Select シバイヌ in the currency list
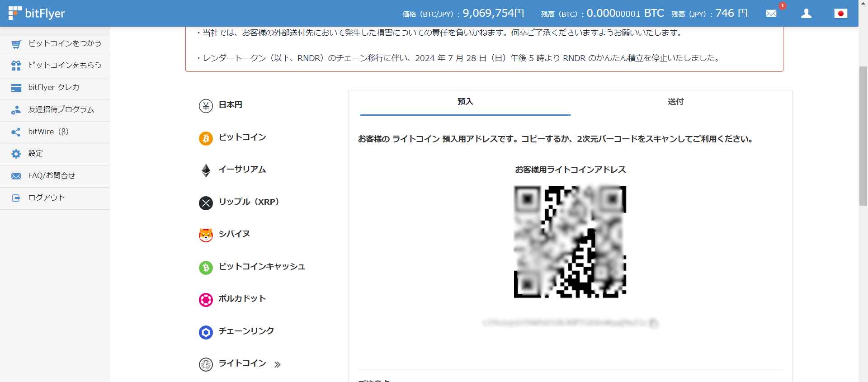The image size is (868, 382). coord(234,234)
